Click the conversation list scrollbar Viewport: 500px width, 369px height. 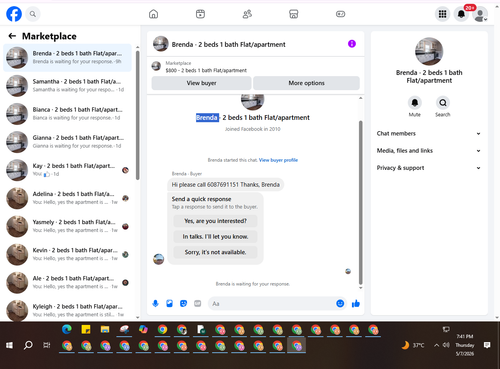click(138, 115)
